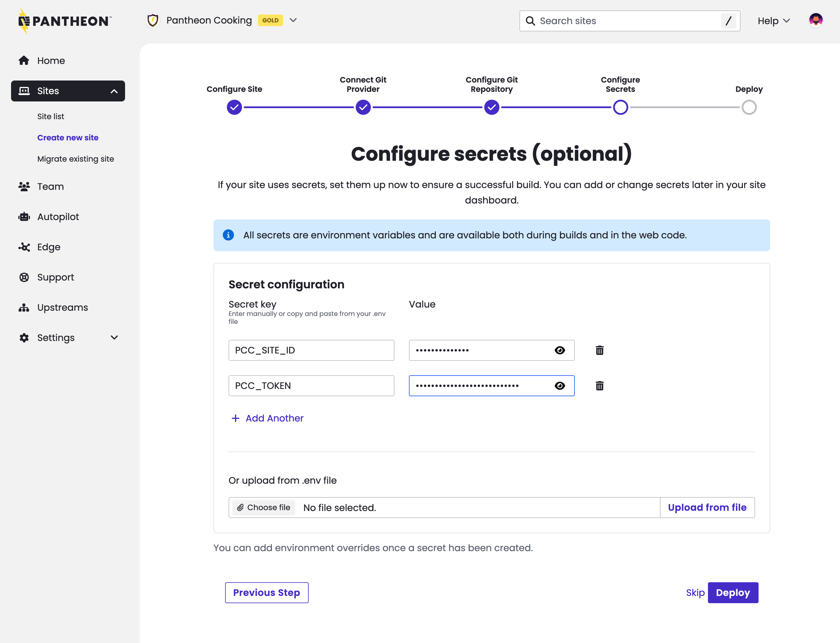Open the Pantheon Cooking workspace dropdown
Image resolution: width=840 pixels, height=643 pixels.
(x=293, y=20)
